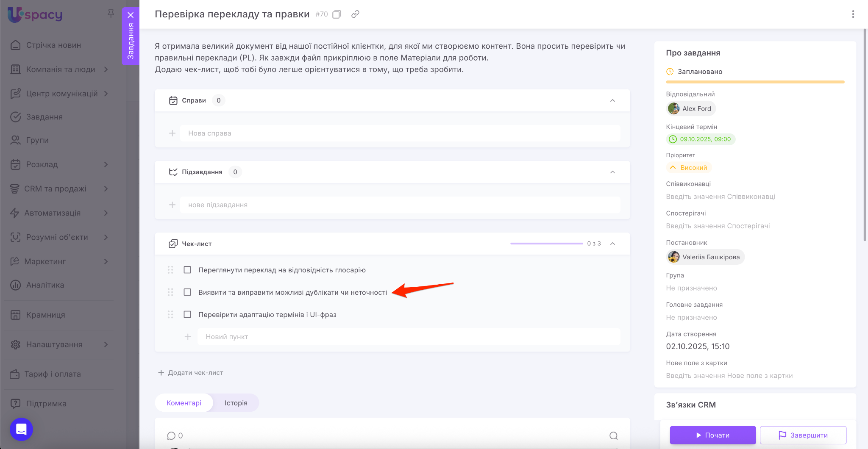
Task: Collapse the Справи section
Action: [x=612, y=100]
